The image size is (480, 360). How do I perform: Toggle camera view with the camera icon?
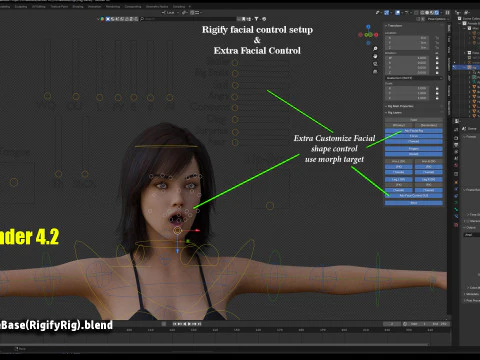point(375,64)
